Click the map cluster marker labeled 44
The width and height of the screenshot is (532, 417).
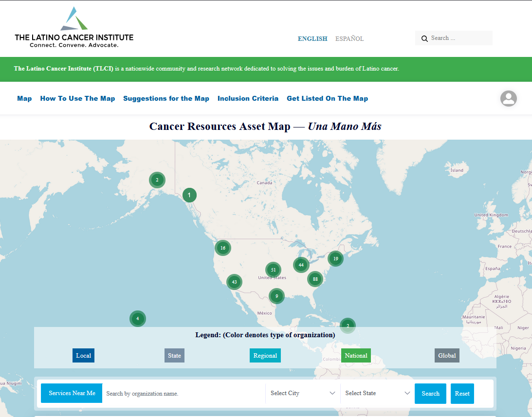coord(301,265)
